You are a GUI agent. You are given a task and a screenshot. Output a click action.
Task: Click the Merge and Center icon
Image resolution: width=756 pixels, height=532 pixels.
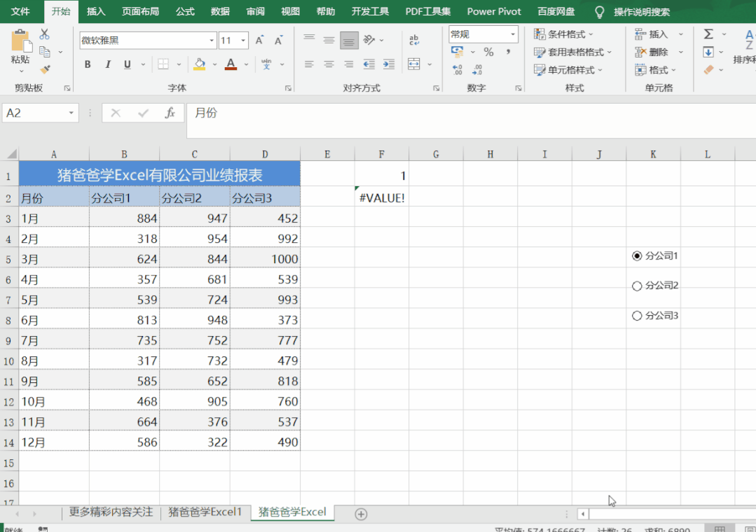coord(414,64)
